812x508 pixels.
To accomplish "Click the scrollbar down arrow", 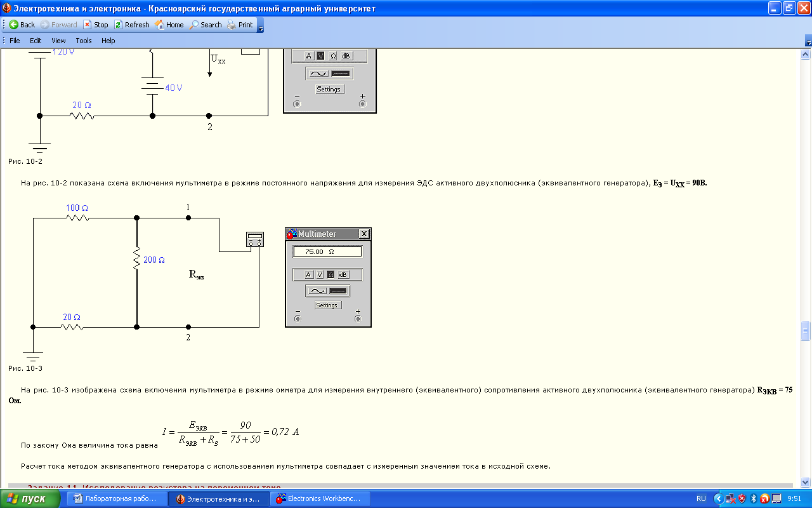I will (806, 482).
